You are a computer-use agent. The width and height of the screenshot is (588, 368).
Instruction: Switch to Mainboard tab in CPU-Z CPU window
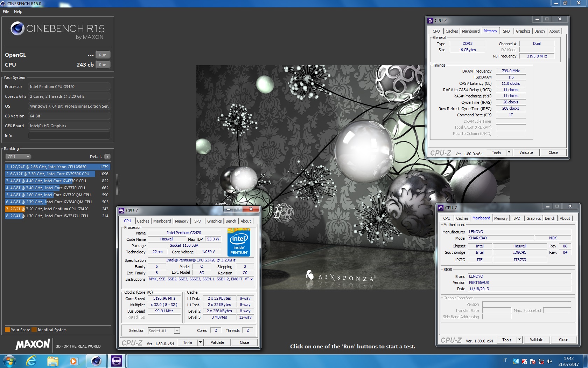[162, 221]
